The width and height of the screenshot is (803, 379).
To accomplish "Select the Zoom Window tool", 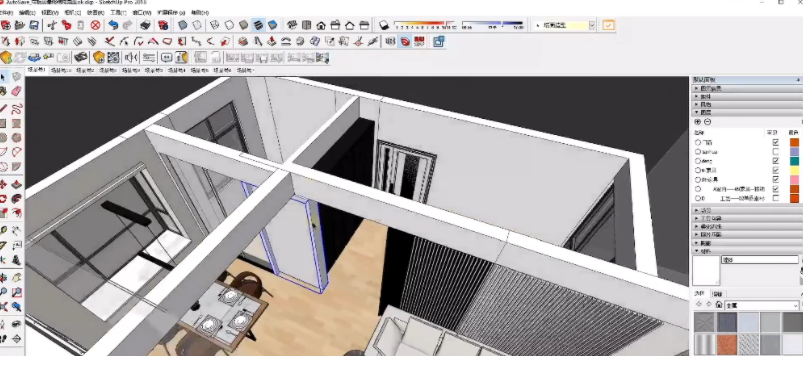I will (x=16, y=293).
